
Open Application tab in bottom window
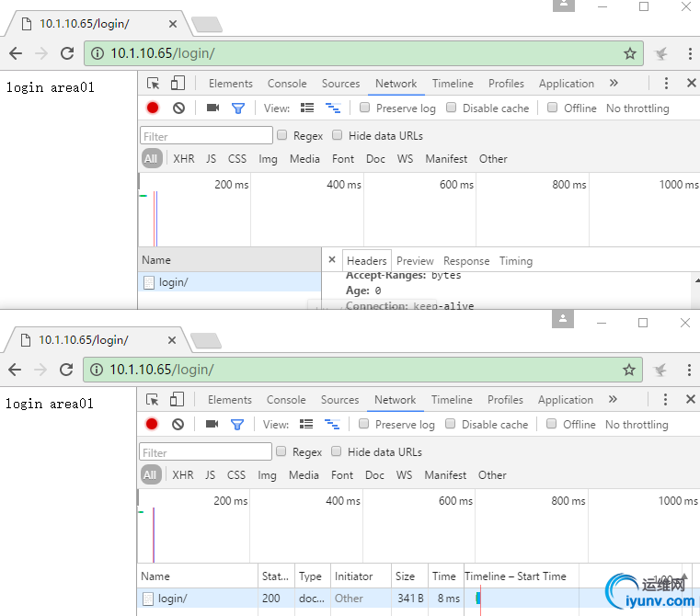[x=565, y=400]
